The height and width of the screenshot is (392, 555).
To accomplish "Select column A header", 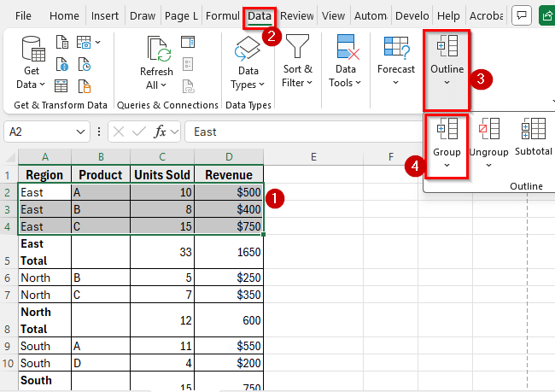I will (x=45, y=157).
